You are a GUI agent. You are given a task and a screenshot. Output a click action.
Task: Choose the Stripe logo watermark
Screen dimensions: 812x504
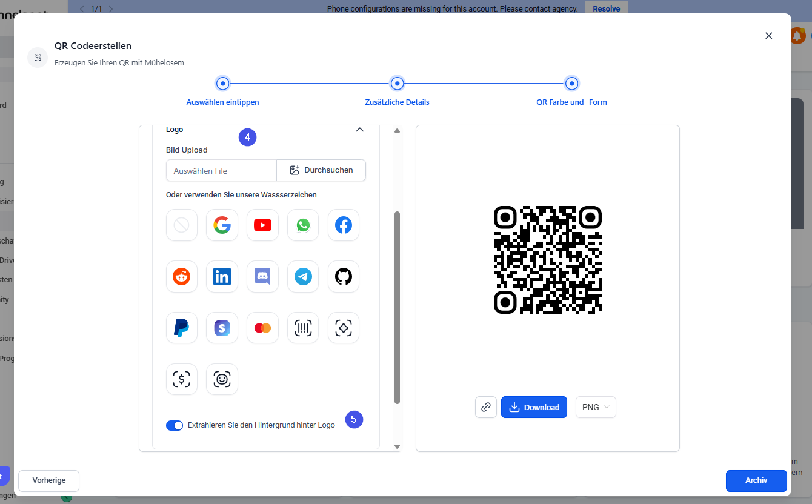pos(222,328)
